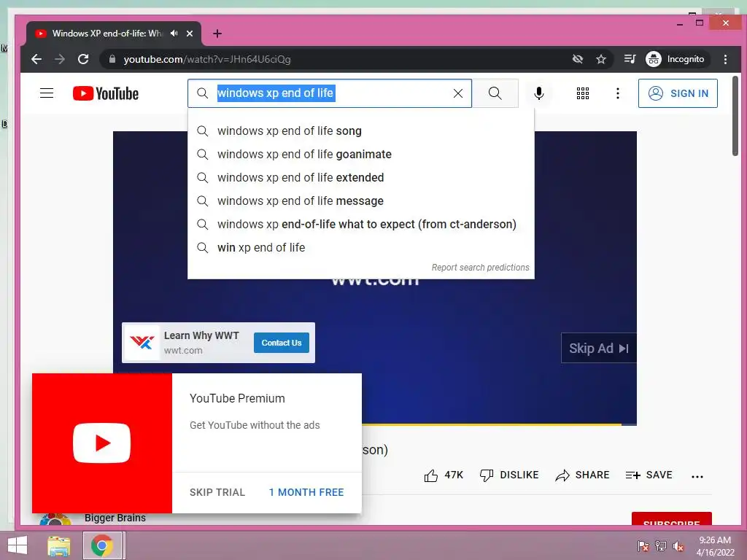The image size is (747, 560).
Task: Click network tray icon
Action: pos(661,546)
